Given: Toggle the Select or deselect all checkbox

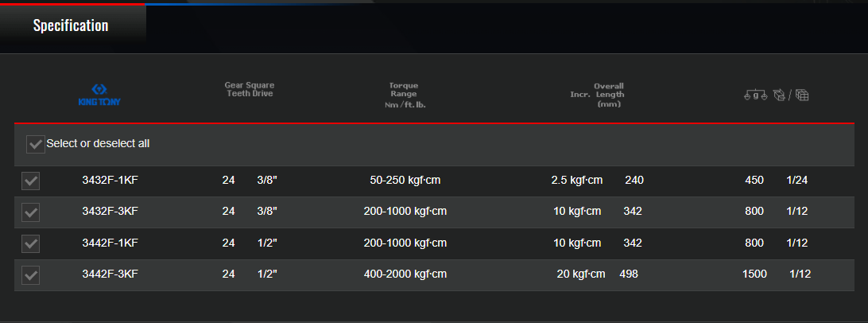Looking at the screenshot, I should [x=36, y=144].
